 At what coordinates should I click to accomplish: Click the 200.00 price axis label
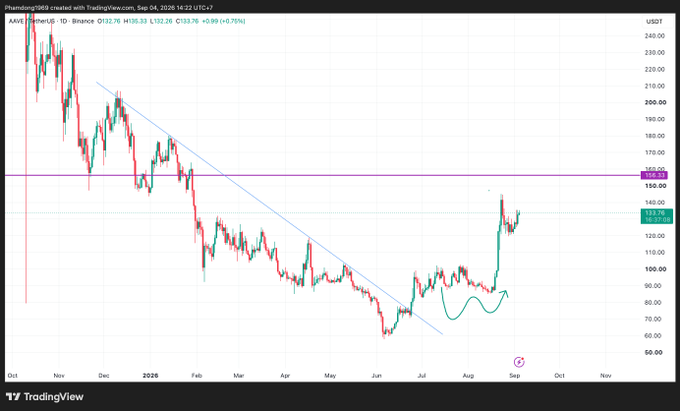coord(655,102)
